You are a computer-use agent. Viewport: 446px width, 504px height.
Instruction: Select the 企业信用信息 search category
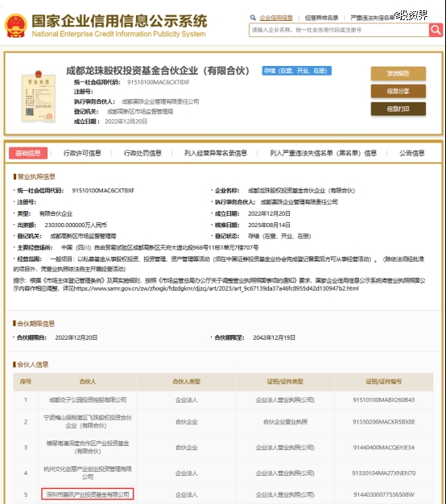tap(276, 18)
